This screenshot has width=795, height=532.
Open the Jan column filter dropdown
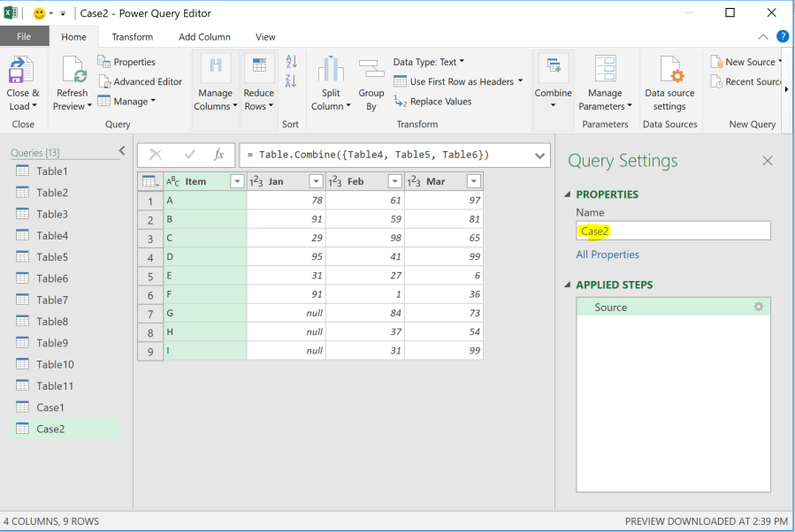pyautogui.click(x=316, y=181)
